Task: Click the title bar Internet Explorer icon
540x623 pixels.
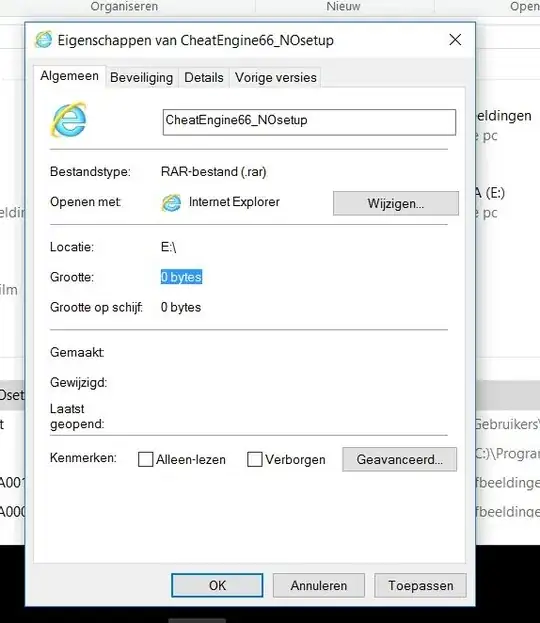Action: click(x=43, y=40)
